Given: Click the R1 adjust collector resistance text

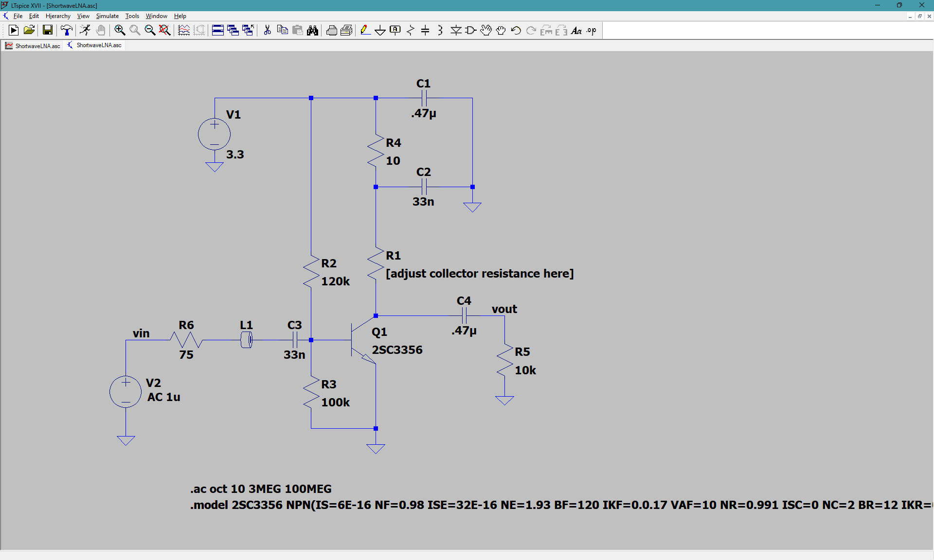Looking at the screenshot, I should [480, 274].
